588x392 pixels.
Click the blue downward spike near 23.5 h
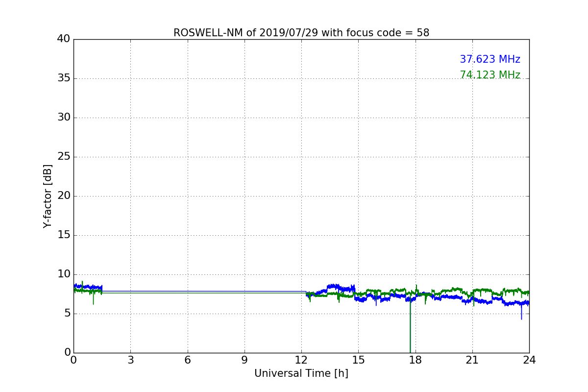[x=521, y=312]
